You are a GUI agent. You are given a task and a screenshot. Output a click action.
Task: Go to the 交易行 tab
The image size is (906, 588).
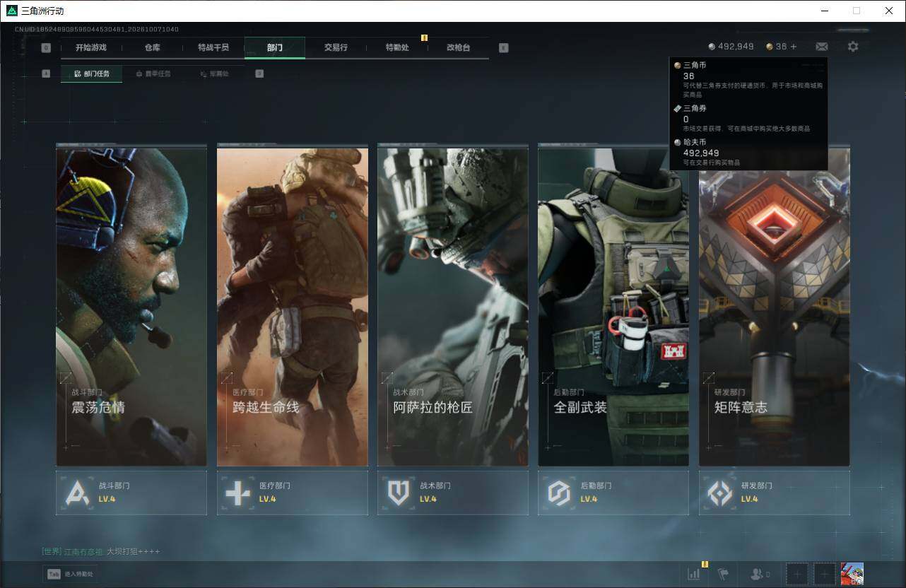pyautogui.click(x=336, y=47)
